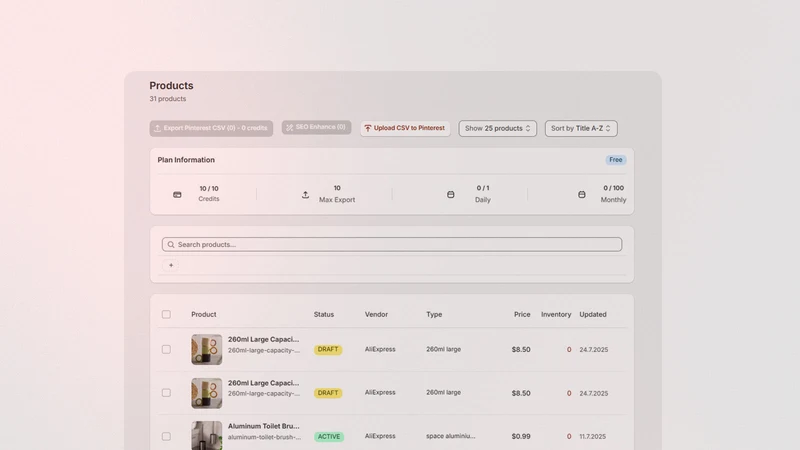Check the second 260ml Large Capaci... row checkbox
This screenshot has width=800, height=450.
point(166,393)
